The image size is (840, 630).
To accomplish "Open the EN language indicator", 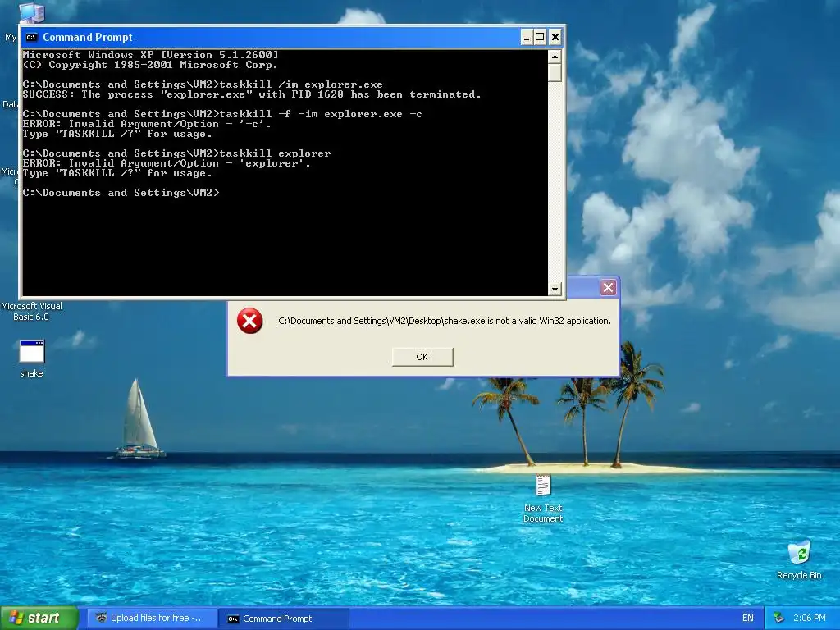I will tap(748, 619).
